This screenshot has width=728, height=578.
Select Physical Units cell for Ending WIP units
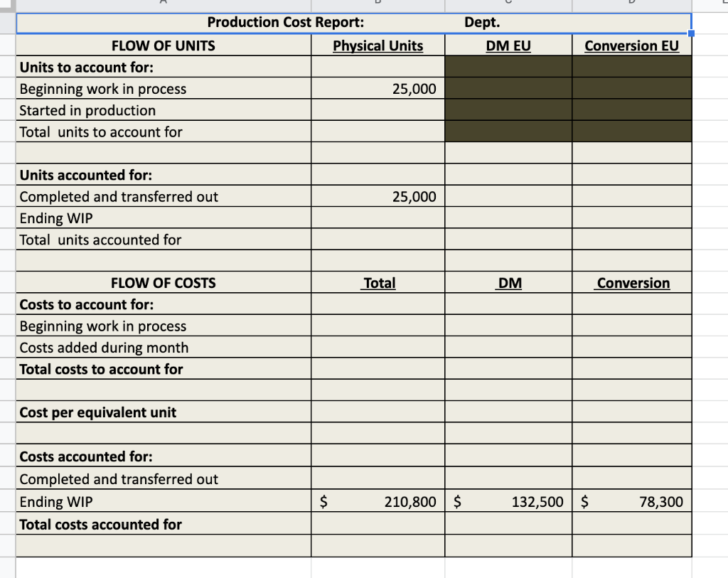(378, 218)
